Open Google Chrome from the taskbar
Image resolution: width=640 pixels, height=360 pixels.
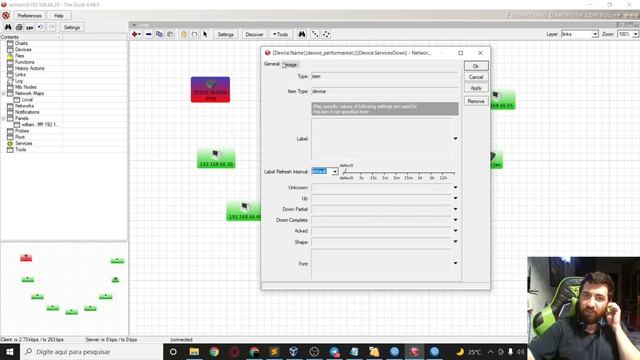point(214,351)
